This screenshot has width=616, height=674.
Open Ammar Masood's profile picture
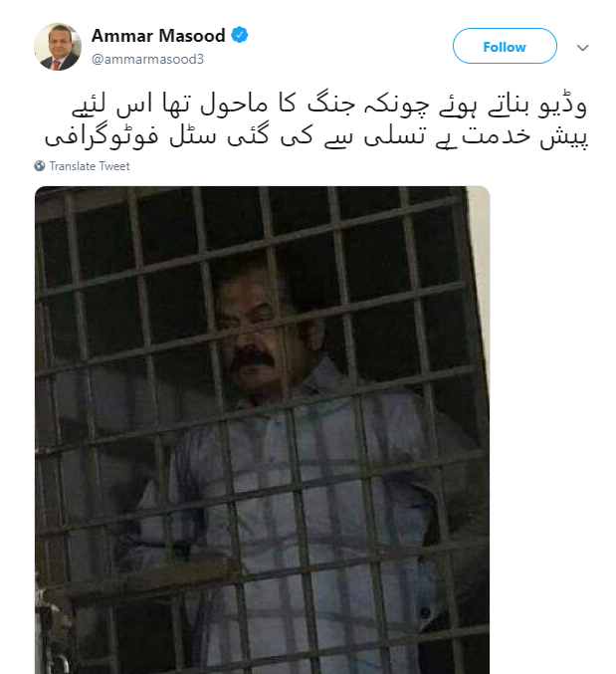pos(58,47)
